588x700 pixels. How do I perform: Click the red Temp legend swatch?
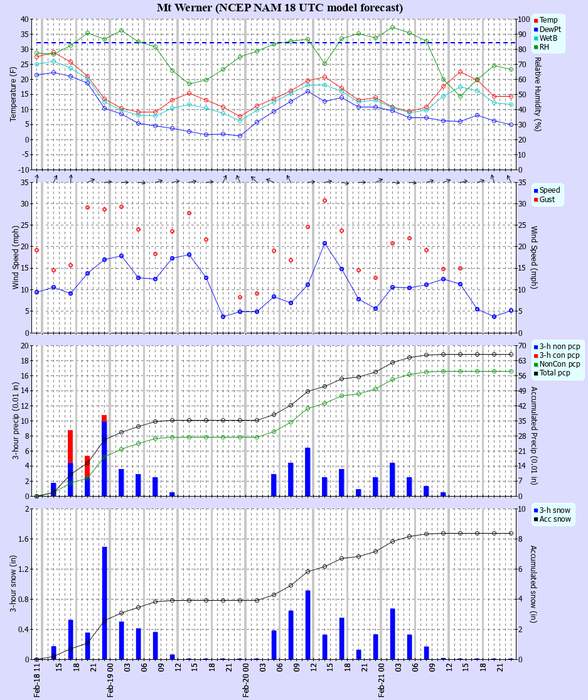(536, 20)
